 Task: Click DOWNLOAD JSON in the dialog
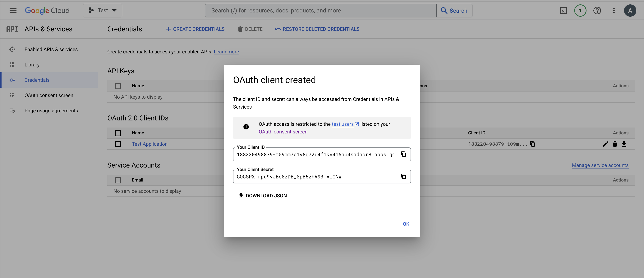263,196
